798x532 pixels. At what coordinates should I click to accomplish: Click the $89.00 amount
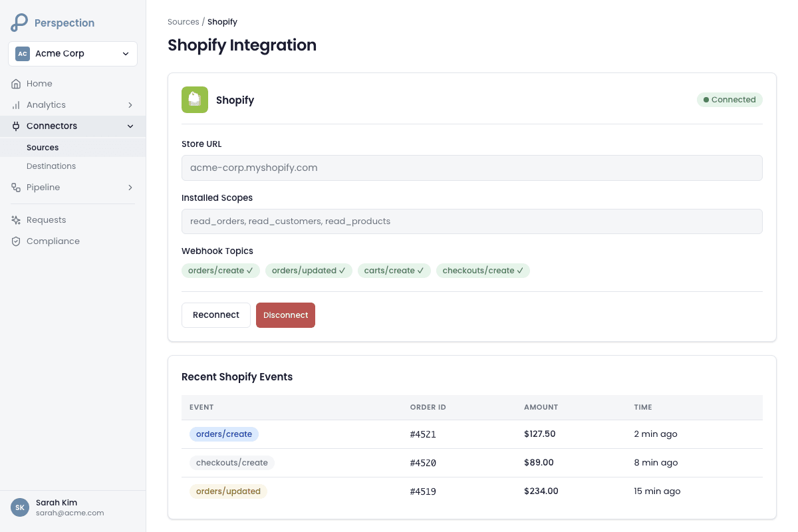539,463
